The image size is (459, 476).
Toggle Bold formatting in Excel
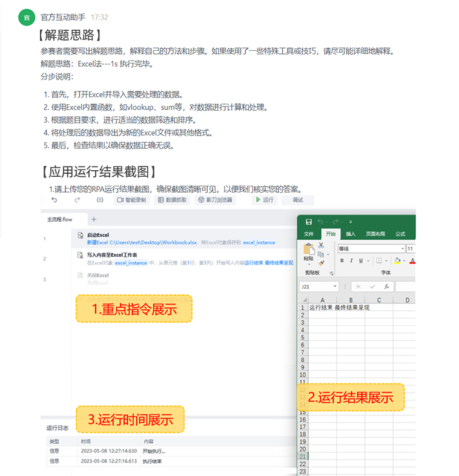click(x=342, y=261)
